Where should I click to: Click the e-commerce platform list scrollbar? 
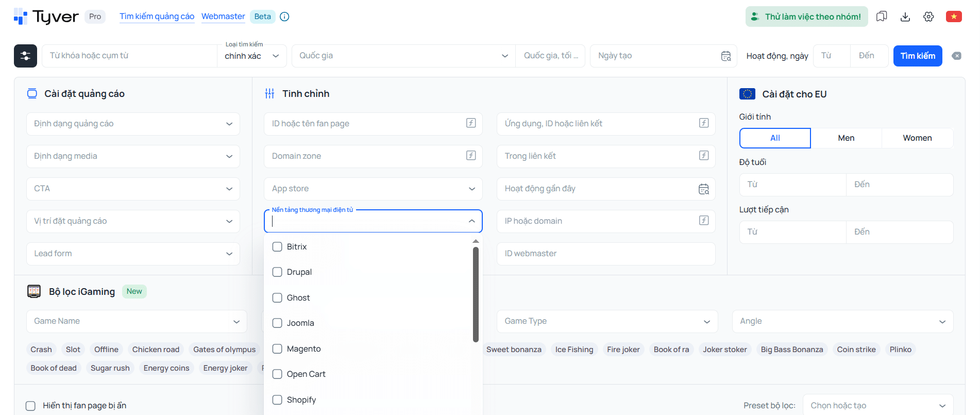[x=476, y=294]
